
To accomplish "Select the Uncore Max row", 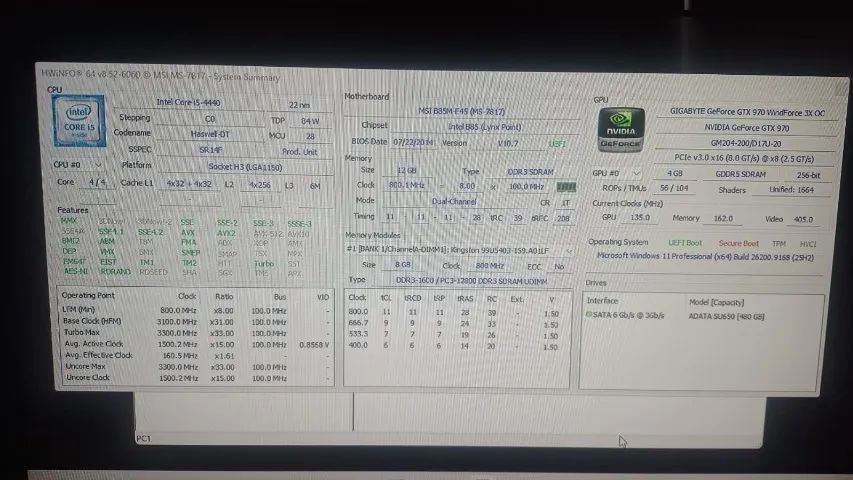I will [x=196, y=367].
